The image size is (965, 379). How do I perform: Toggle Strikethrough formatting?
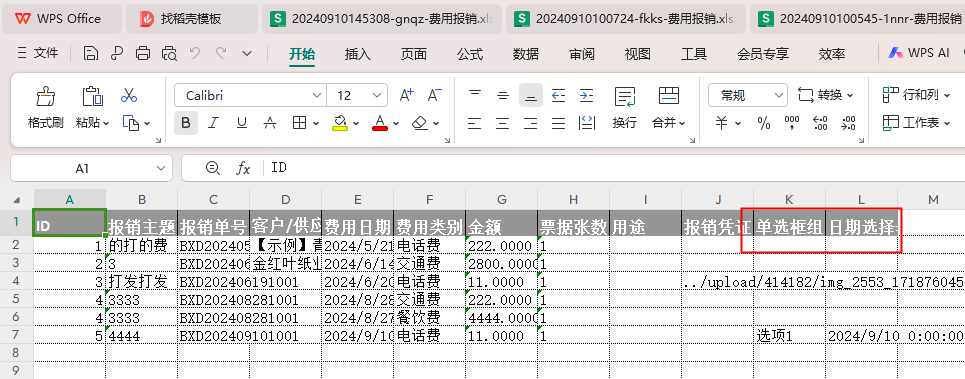270,123
